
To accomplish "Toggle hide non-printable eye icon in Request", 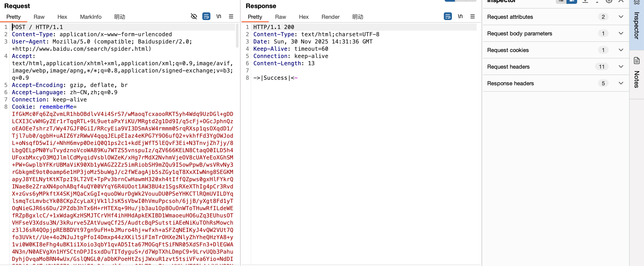I will [x=194, y=16].
